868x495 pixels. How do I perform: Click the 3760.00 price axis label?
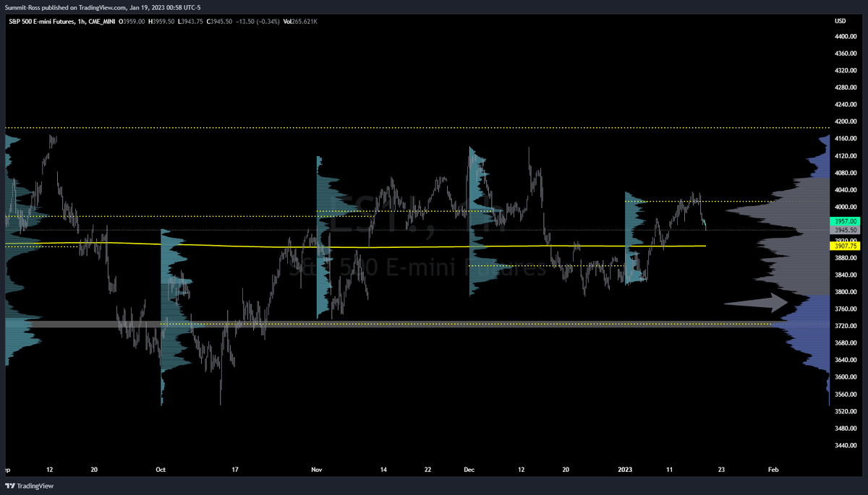(845, 309)
